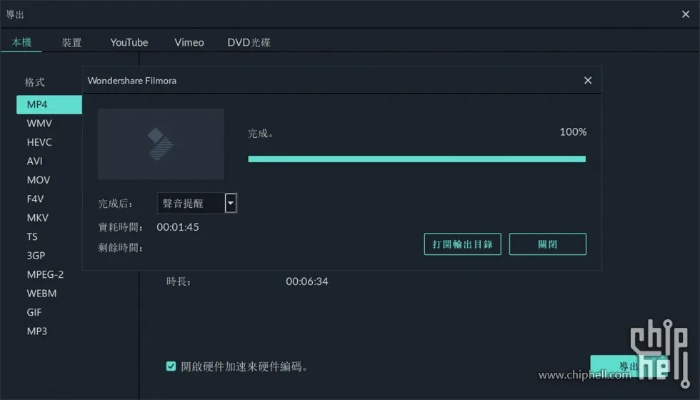
Task: Click the duration value 00:06:34
Action: (307, 281)
